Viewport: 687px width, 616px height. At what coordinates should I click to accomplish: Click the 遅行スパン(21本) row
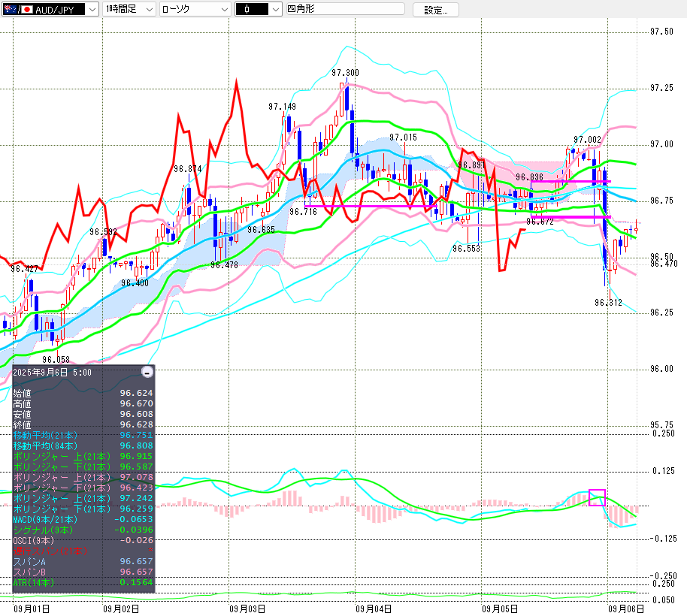83,551
